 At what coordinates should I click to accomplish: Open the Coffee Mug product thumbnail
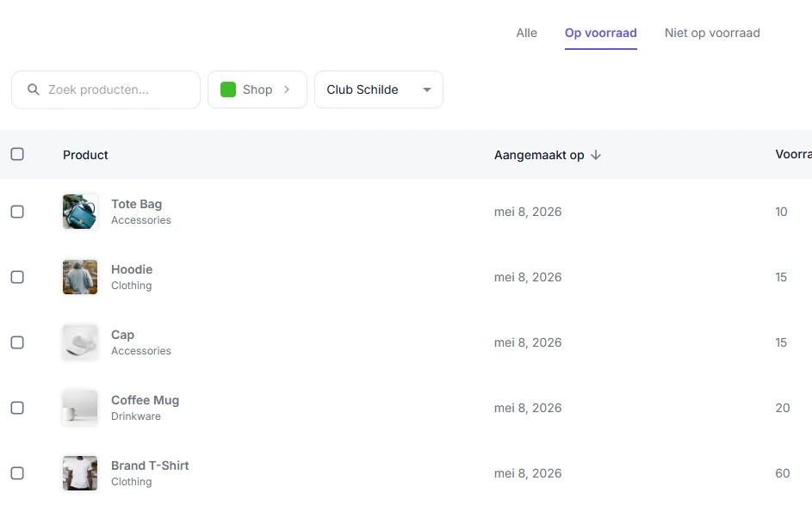(80, 408)
